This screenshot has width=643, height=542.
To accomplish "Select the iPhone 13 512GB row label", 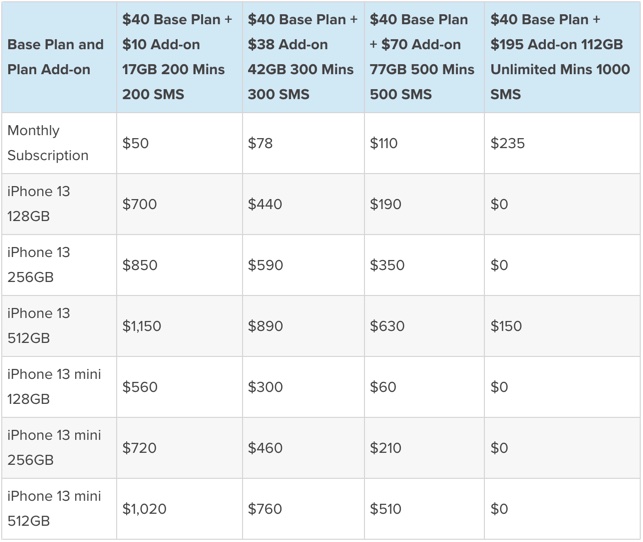I will click(39, 326).
